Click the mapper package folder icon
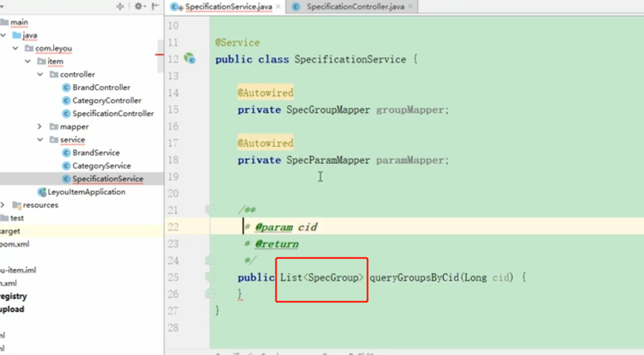This screenshot has width=644, height=355. tap(54, 126)
